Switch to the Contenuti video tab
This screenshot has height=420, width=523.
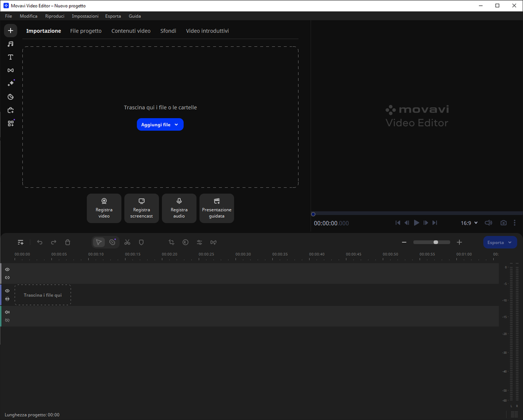coord(131,30)
